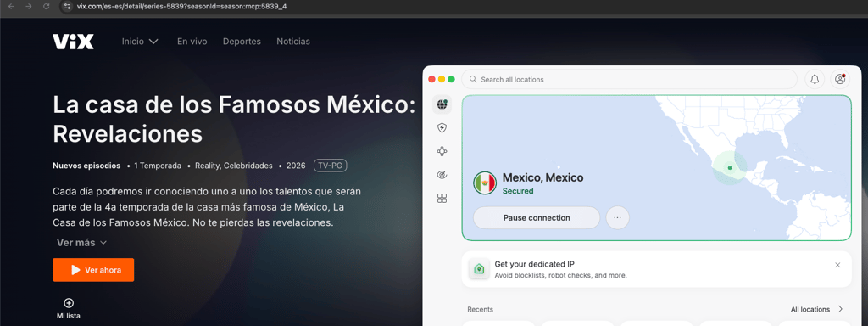Click the Secured status text

tap(518, 191)
